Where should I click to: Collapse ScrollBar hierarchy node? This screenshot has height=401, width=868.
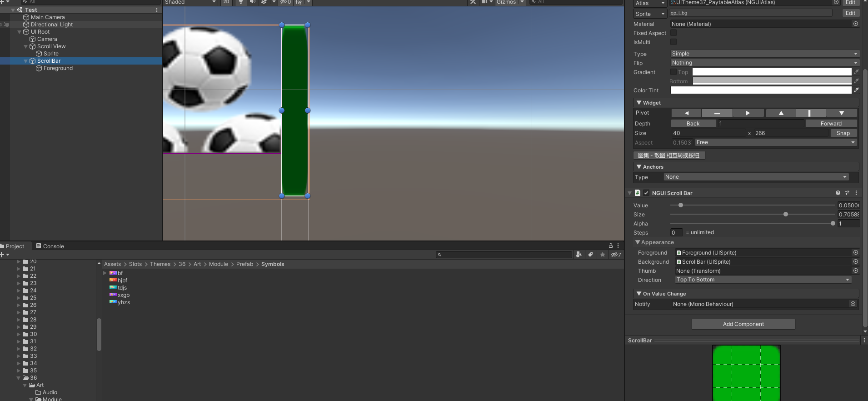coord(26,61)
